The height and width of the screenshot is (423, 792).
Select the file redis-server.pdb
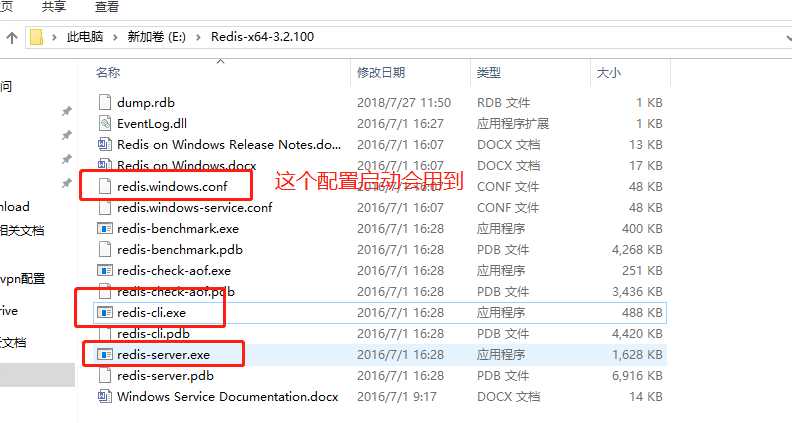(165, 375)
